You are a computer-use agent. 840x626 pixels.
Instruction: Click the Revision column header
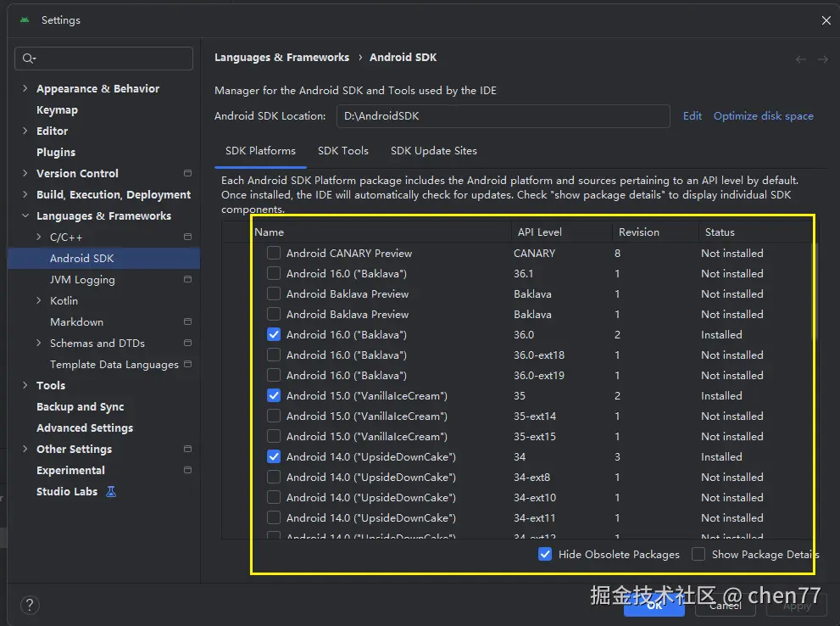point(655,232)
